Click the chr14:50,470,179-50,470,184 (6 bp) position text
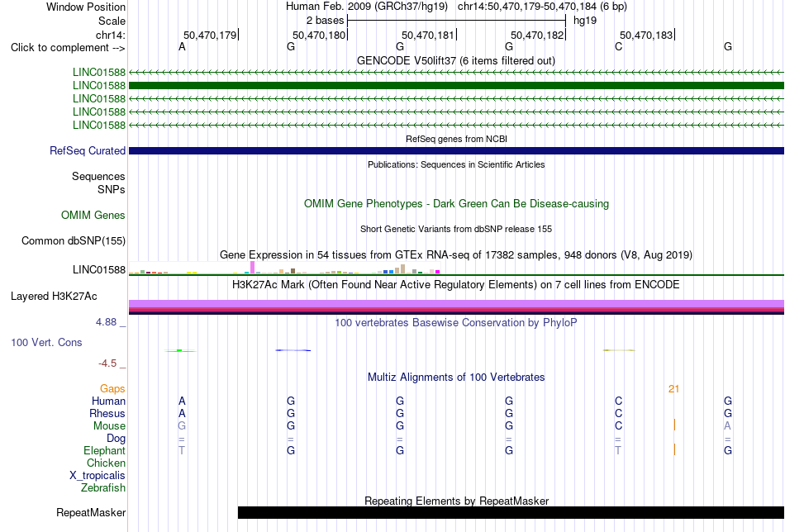The width and height of the screenshot is (785, 532). point(542,7)
